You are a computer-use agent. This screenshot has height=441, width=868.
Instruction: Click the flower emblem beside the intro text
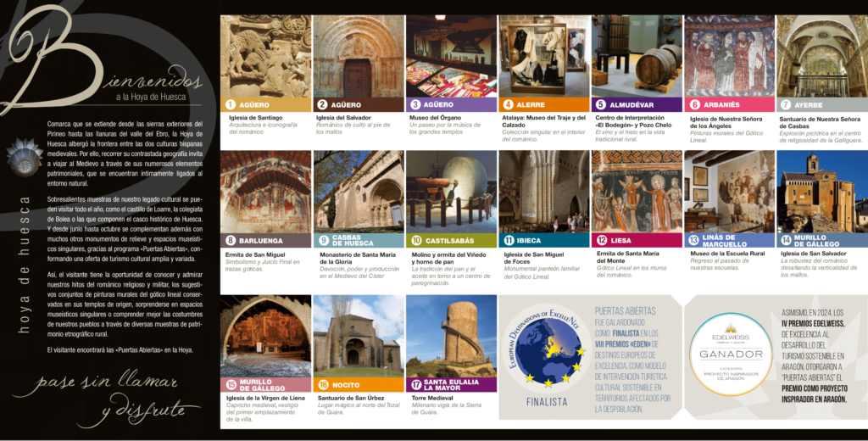click(25, 157)
